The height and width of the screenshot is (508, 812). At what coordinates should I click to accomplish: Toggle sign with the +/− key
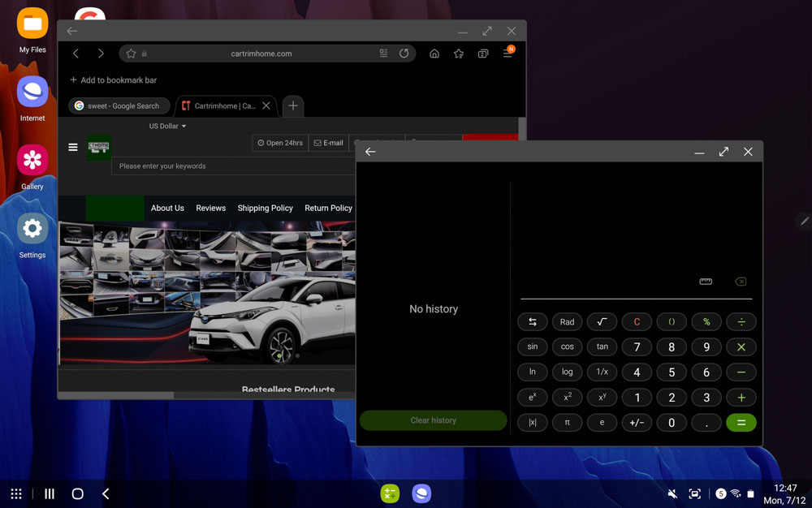637,423
